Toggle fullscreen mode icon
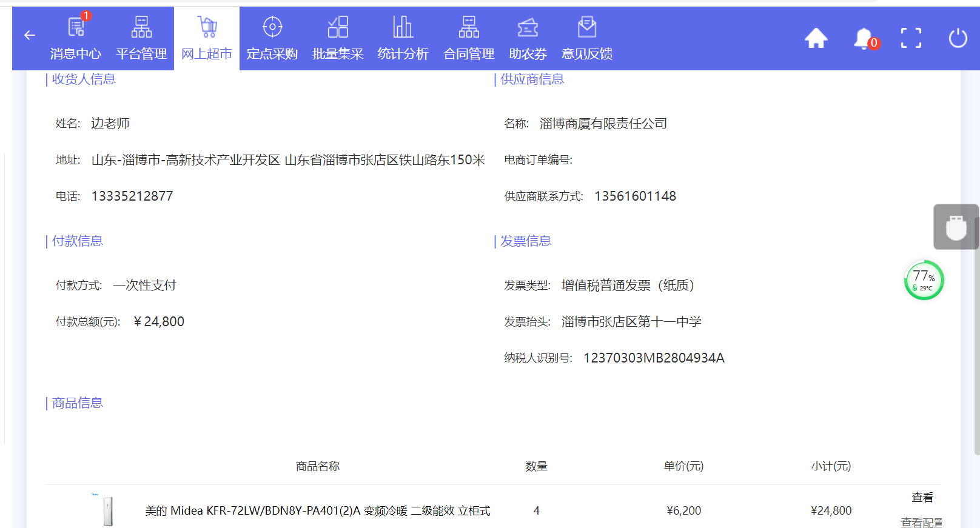 pos(911,38)
